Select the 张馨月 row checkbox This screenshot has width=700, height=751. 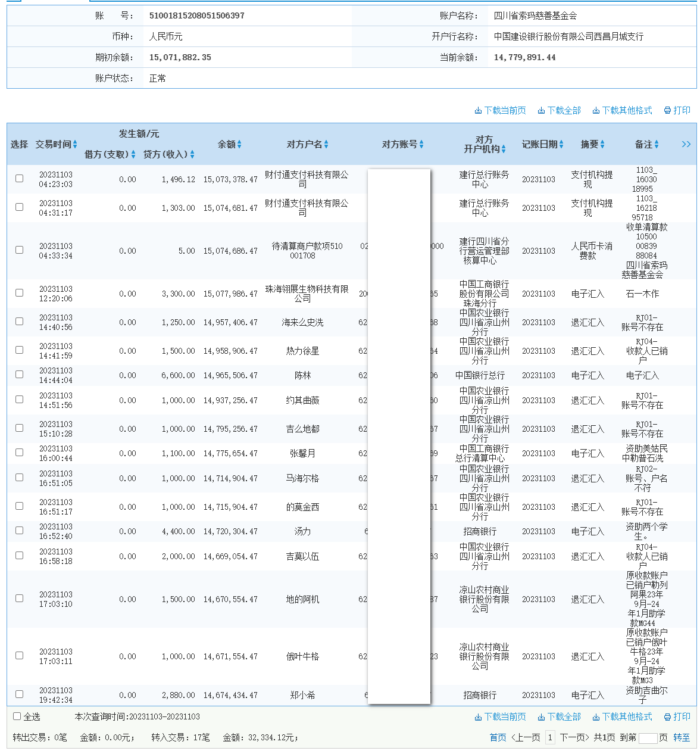20,452
